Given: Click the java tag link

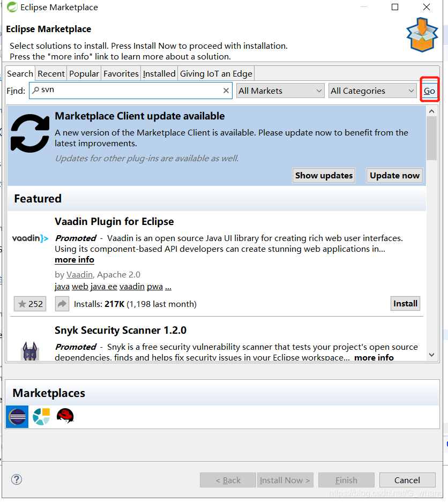Looking at the screenshot, I should [62, 286].
